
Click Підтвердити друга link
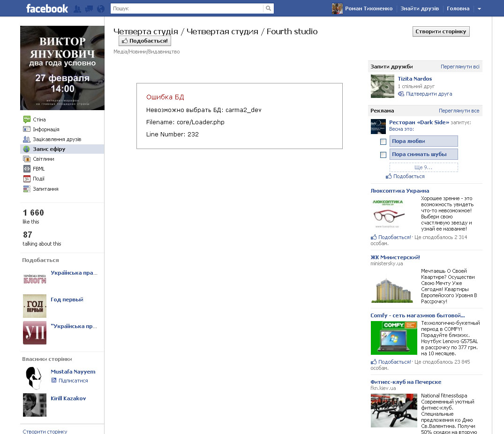(429, 94)
